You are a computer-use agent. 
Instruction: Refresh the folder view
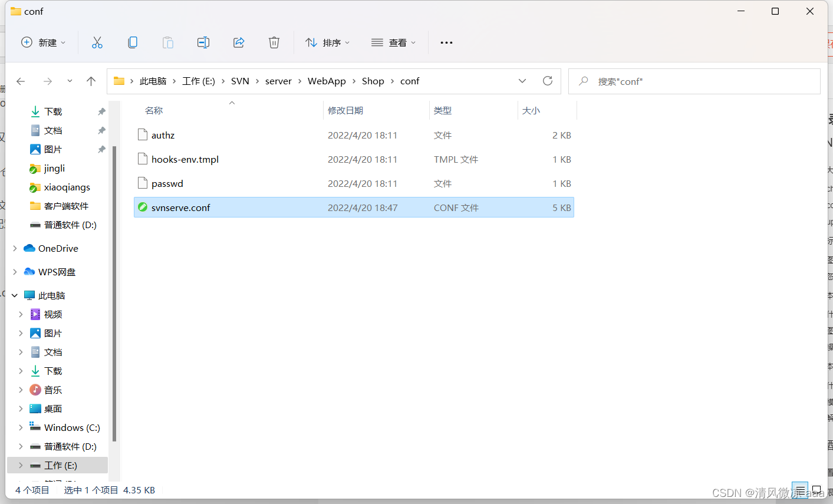[x=548, y=81]
